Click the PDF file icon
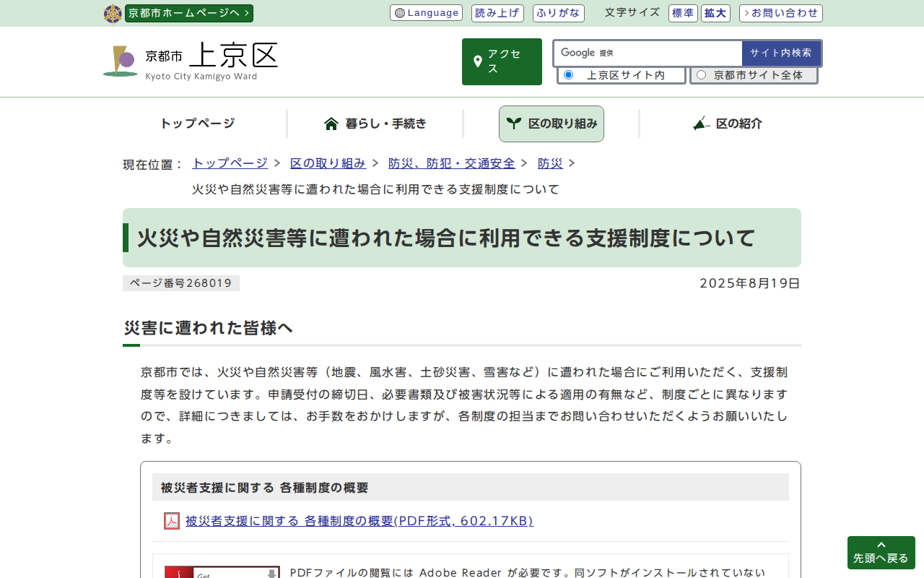The height and width of the screenshot is (578, 924). (x=172, y=521)
